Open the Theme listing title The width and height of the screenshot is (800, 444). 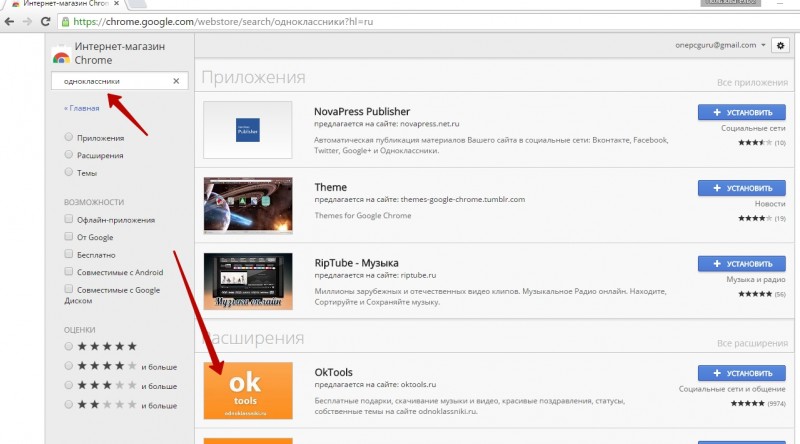point(331,187)
